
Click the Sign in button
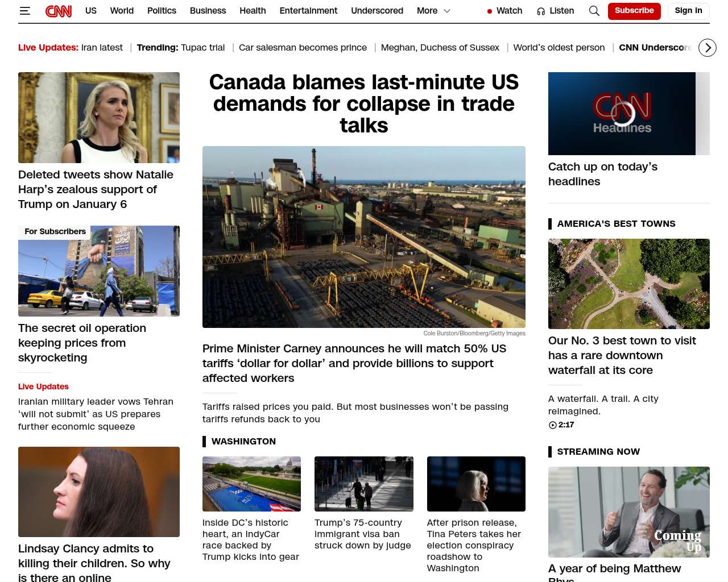(x=688, y=11)
